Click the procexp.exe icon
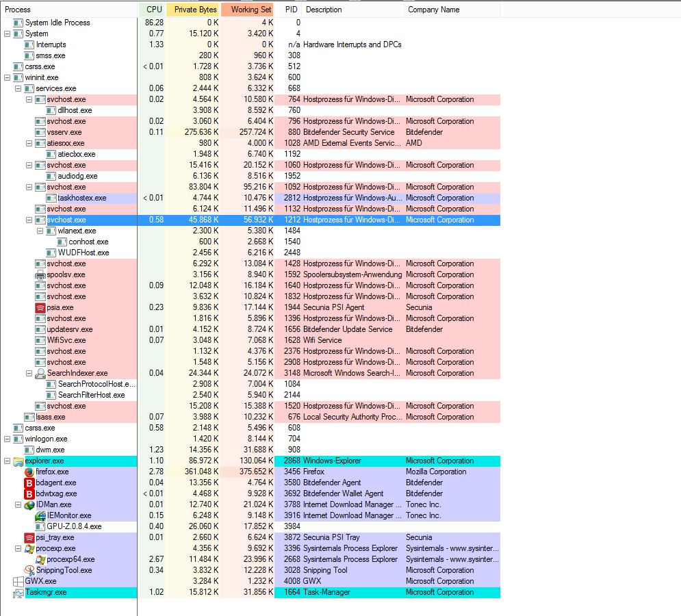Screen dimensions: 681x616 pos(29,549)
